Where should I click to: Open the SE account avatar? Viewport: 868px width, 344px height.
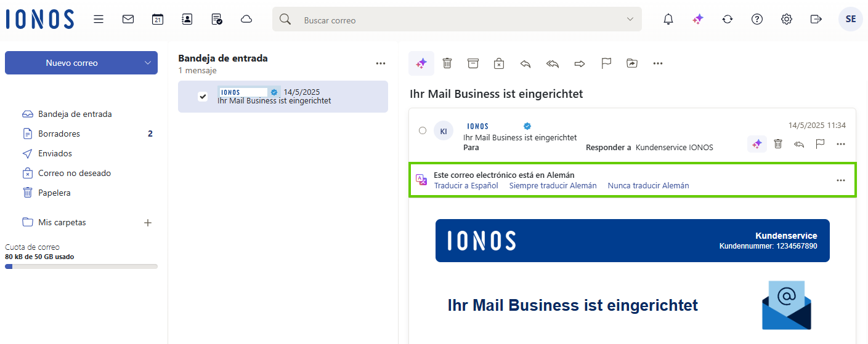tap(851, 19)
